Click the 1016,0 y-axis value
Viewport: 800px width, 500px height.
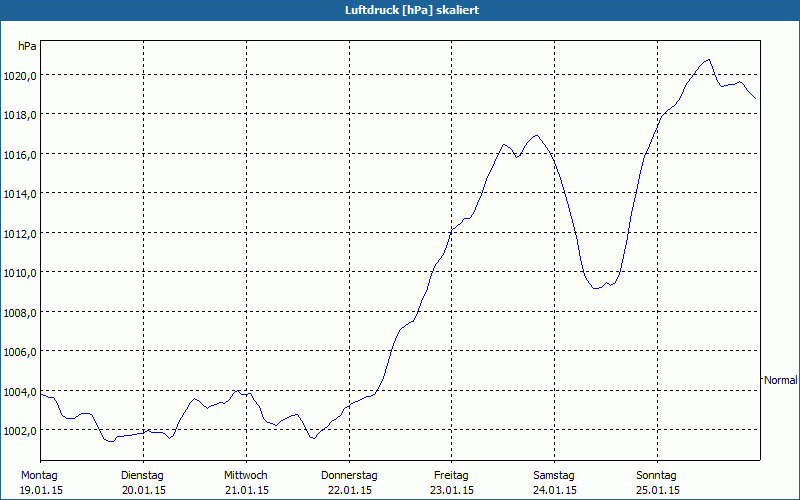pos(20,154)
